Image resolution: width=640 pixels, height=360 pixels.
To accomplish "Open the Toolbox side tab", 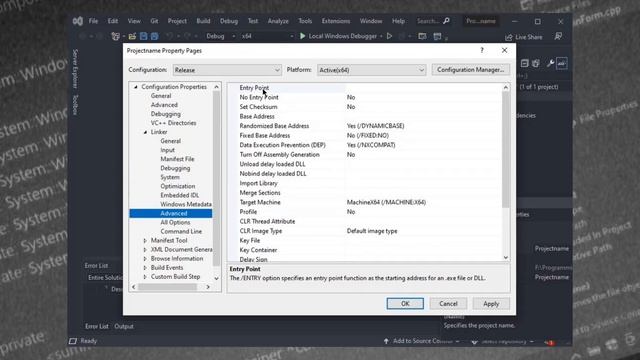I will pos(75,105).
